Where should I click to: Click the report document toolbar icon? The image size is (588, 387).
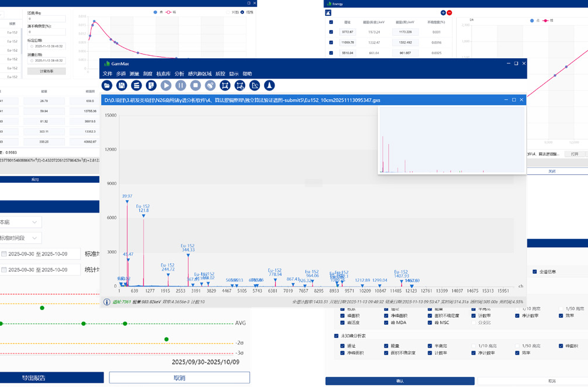151,85
